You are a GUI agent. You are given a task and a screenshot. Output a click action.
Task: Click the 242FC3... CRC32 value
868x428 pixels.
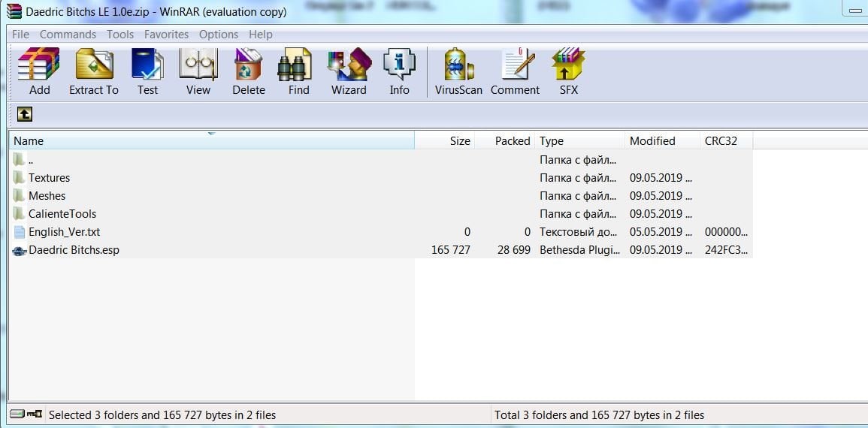click(726, 250)
